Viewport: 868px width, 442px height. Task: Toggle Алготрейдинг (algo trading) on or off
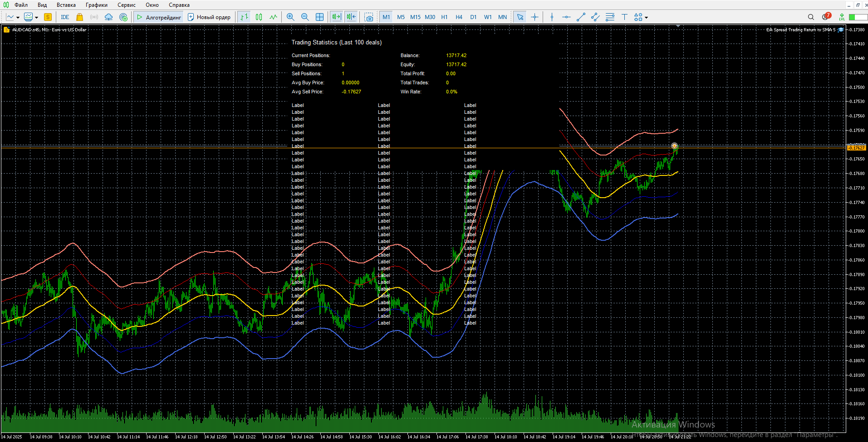[159, 17]
